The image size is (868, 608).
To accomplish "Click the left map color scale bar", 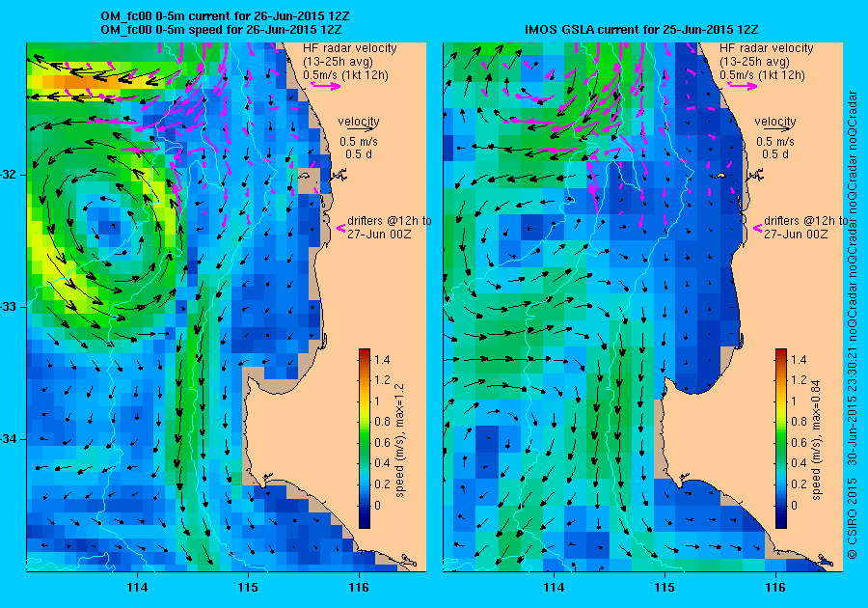I will (x=365, y=438).
